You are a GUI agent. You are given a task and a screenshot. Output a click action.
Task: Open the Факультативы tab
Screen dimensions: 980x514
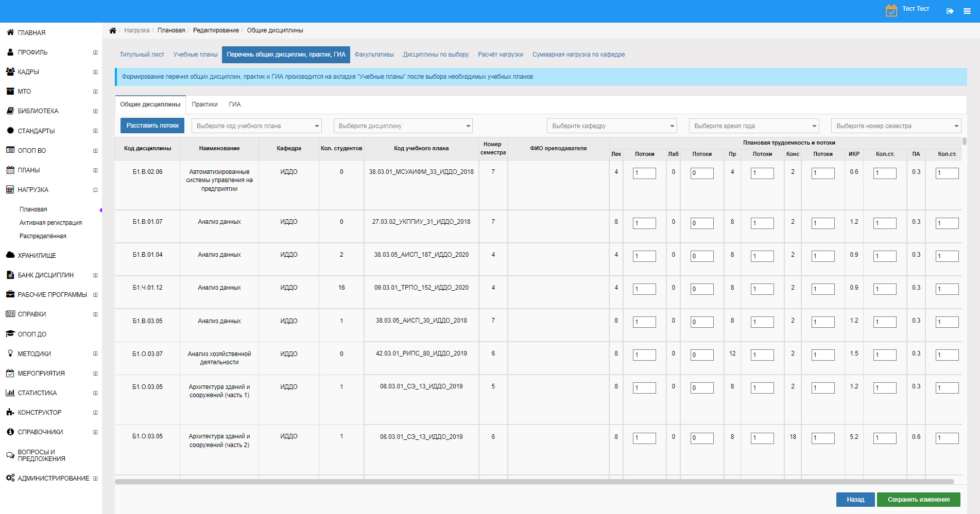(x=374, y=55)
